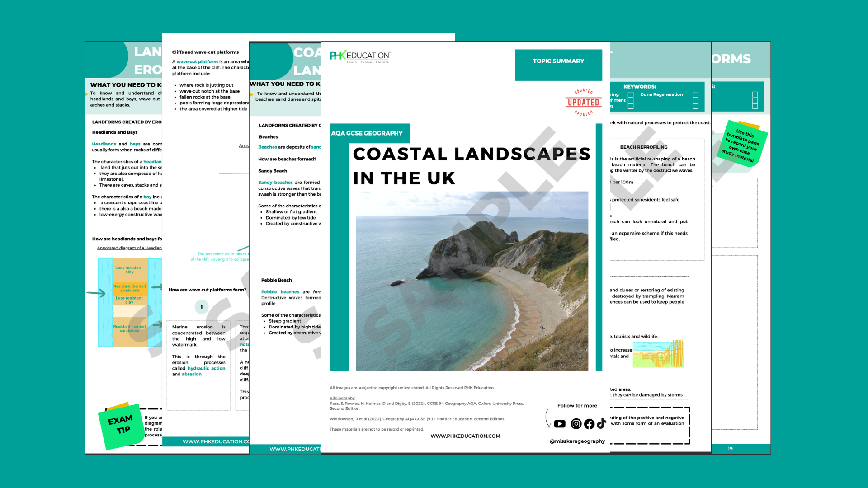Click the 'Pebble Beach' subheading

point(277,280)
